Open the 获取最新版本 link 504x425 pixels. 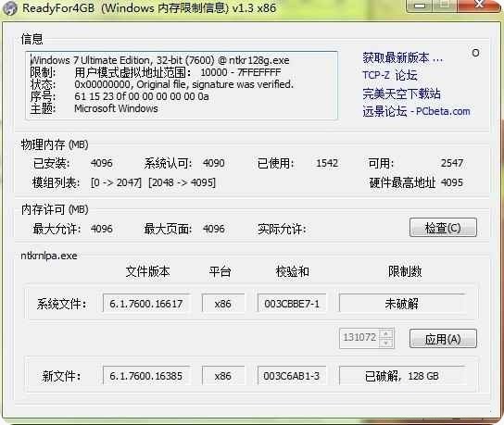(x=402, y=57)
